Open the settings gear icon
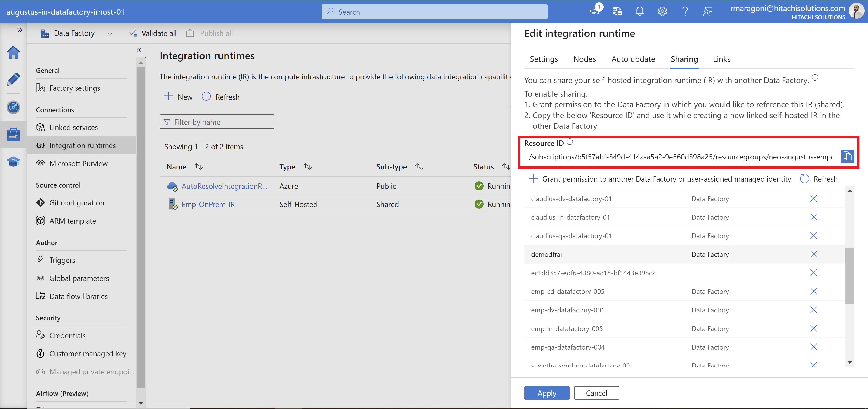This screenshot has width=868, height=409. point(662,12)
